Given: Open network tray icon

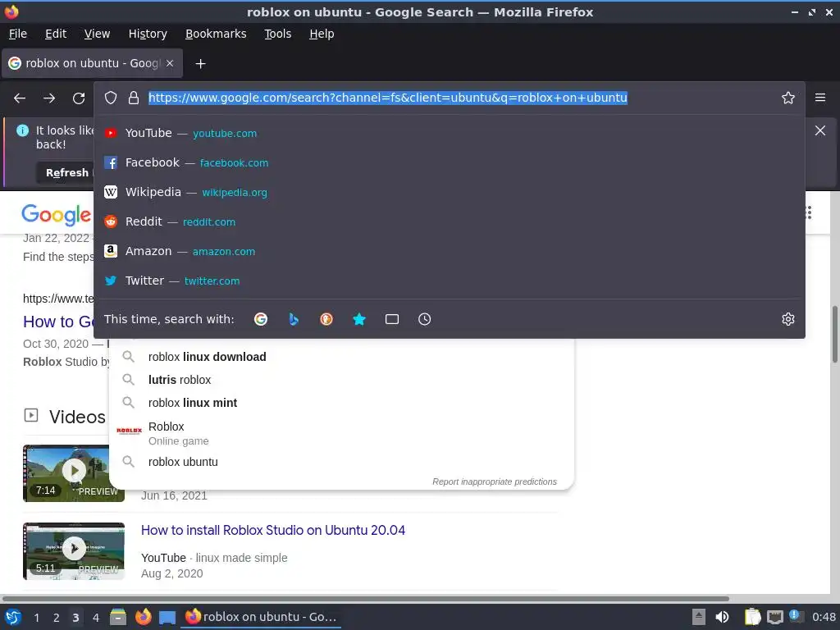Looking at the screenshot, I should (774, 617).
